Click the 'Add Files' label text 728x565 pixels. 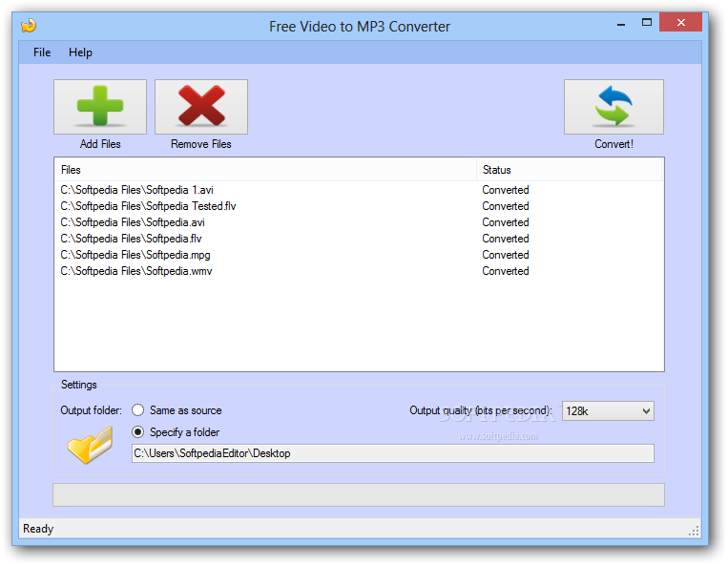(x=100, y=144)
